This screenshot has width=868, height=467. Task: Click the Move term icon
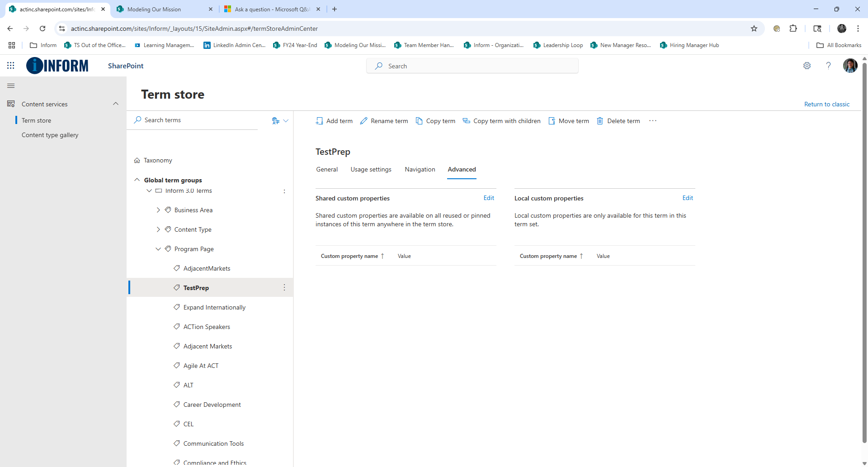[552, 121]
